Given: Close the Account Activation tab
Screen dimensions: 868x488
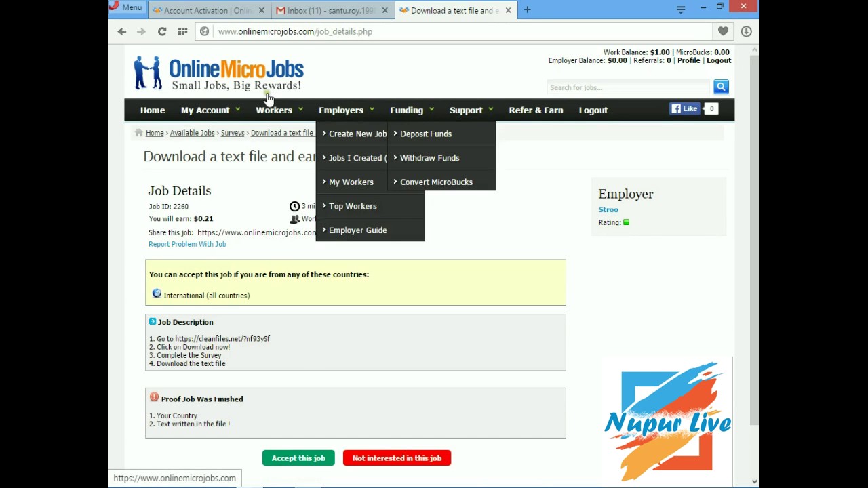Looking at the screenshot, I should pyautogui.click(x=261, y=10).
